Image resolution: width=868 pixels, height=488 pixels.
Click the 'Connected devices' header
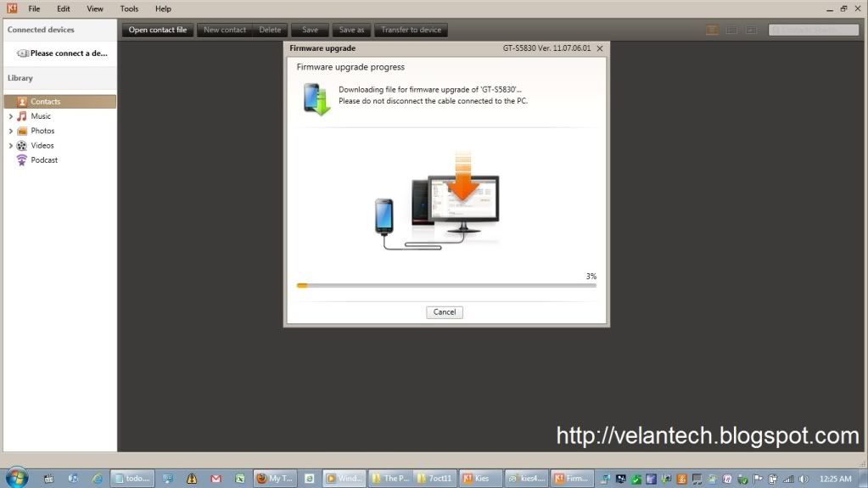tap(41, 30)
